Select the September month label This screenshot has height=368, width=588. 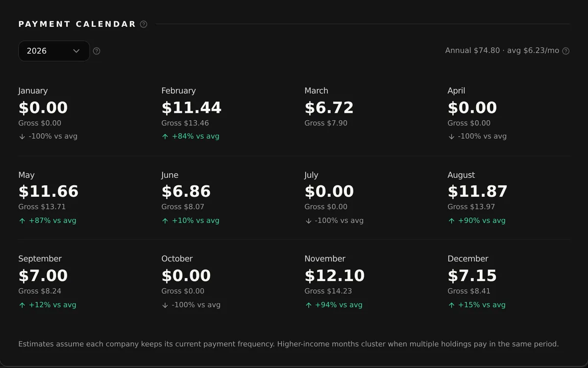[x=40, y=259]
